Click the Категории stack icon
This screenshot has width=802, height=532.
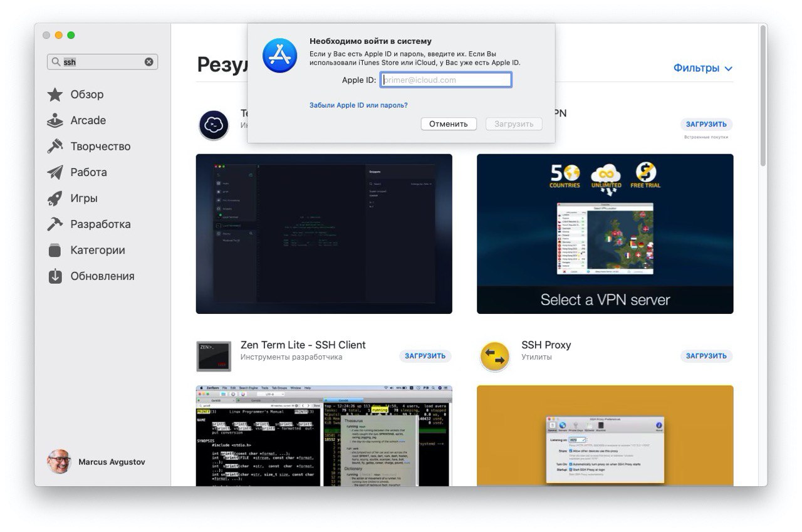55,250
